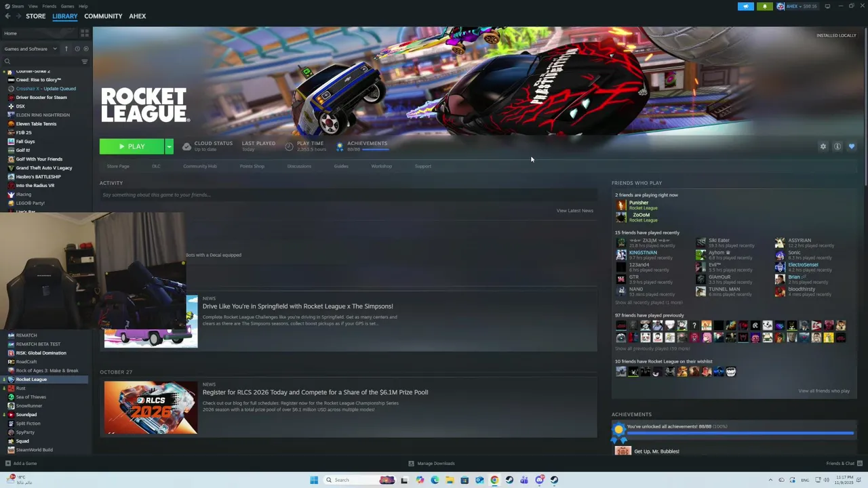Switch library to grid view icon
Screen dimensions: 868x488
[85, 33]
